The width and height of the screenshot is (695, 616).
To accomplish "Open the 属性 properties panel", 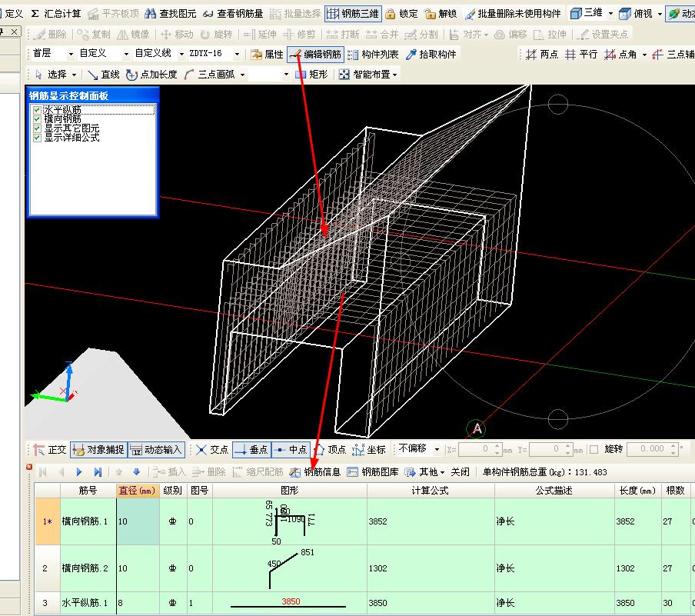I will (x=267, y=54).
